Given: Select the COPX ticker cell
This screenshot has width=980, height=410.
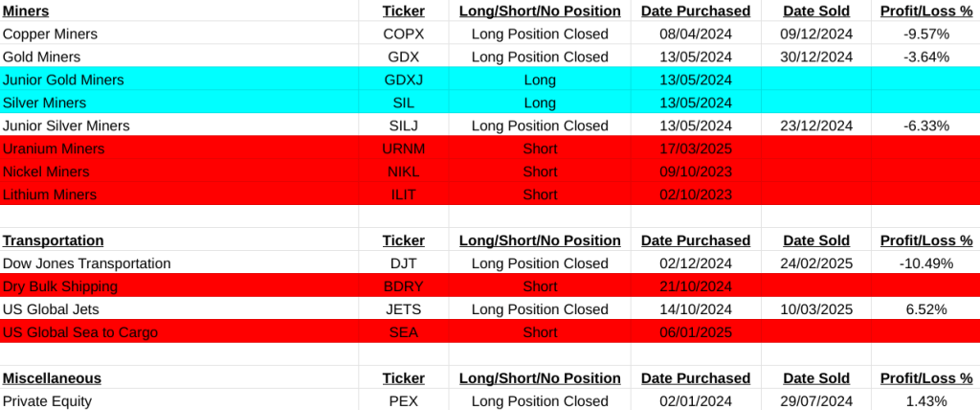Looking at the screenshot, I should (x=403, y=34).
